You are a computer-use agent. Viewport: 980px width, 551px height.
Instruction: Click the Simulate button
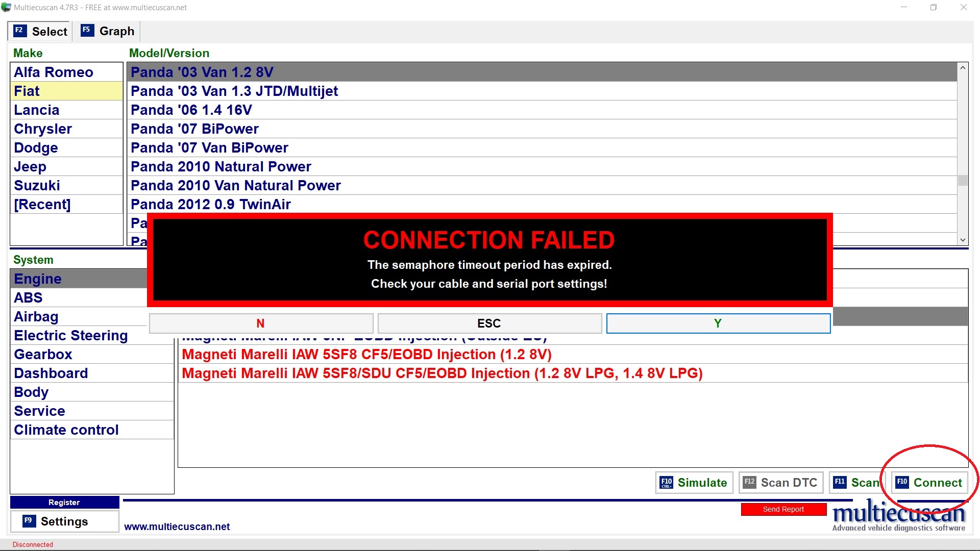pos(694,483)
